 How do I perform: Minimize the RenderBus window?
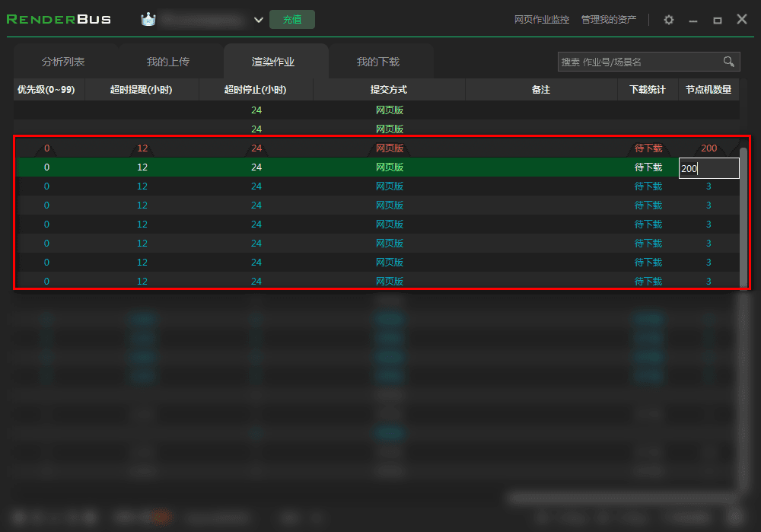(693, 21)
